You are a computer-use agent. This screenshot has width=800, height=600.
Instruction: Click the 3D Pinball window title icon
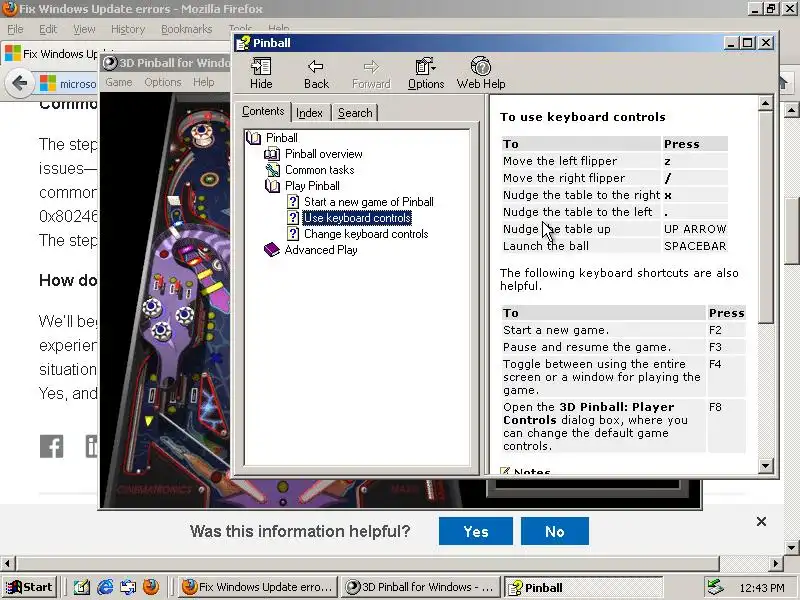(110, 63)
